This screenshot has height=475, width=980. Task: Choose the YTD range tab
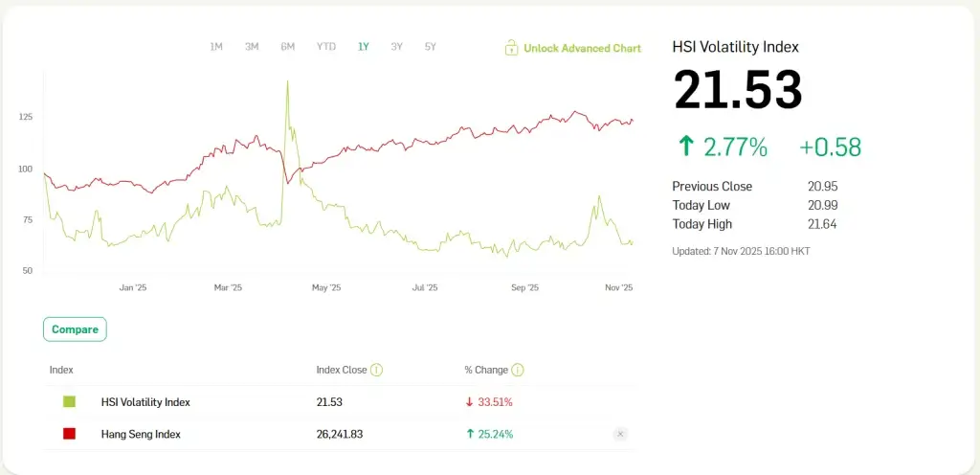(x=326, y=46)
